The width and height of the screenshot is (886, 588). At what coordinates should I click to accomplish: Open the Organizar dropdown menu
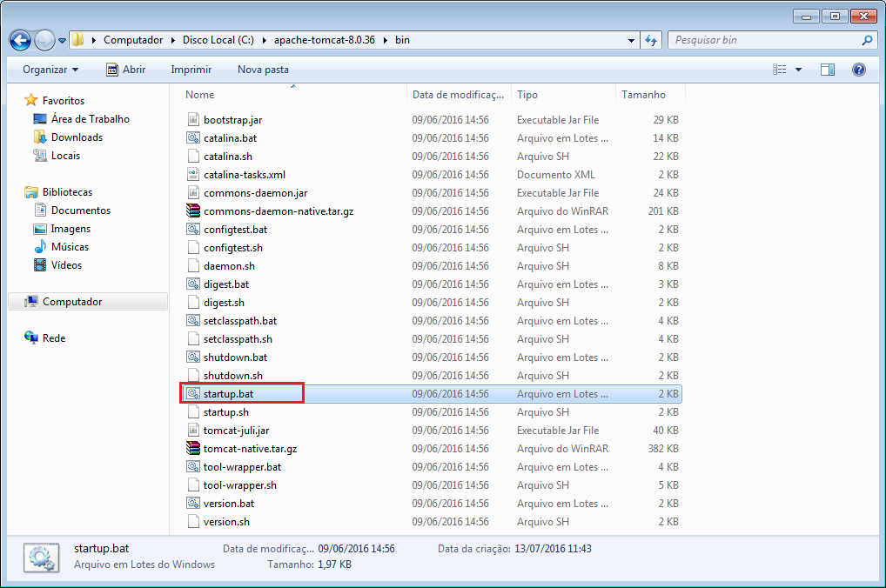[50, 70]
